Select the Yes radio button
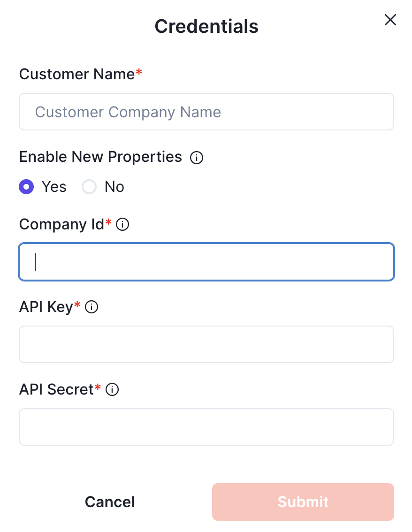Screen dimensions: 412x532 point(26,187)
